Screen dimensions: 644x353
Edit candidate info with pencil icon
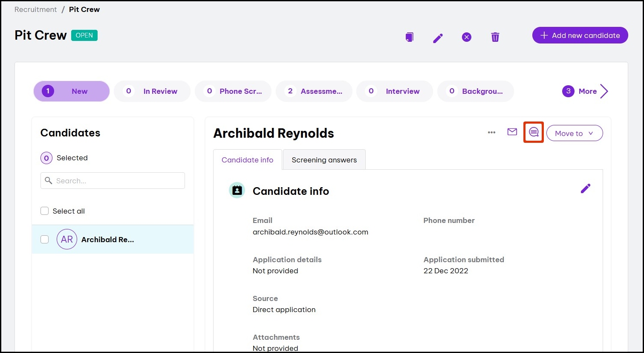(586, 188)
